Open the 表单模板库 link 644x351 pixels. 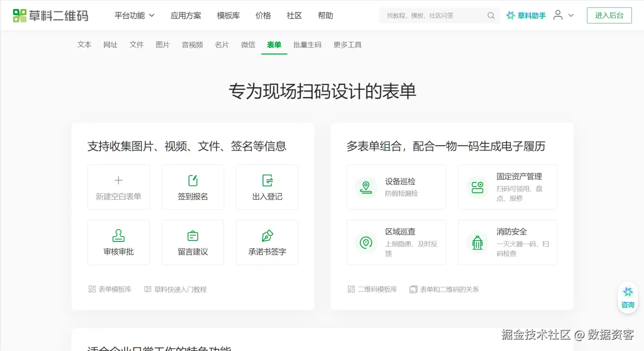pyautogui.click(x=115, y=289)
